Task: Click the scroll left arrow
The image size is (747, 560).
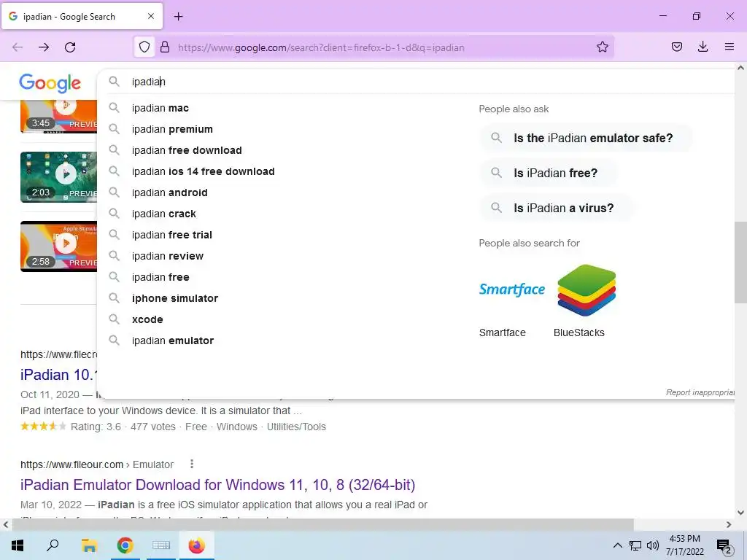Action: 6,525
